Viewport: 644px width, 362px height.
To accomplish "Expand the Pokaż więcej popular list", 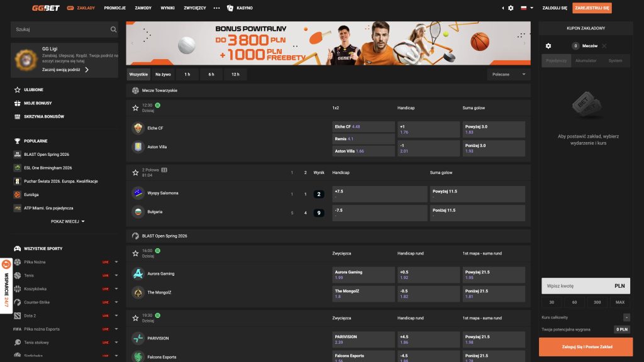I will (x=67, y=222).
